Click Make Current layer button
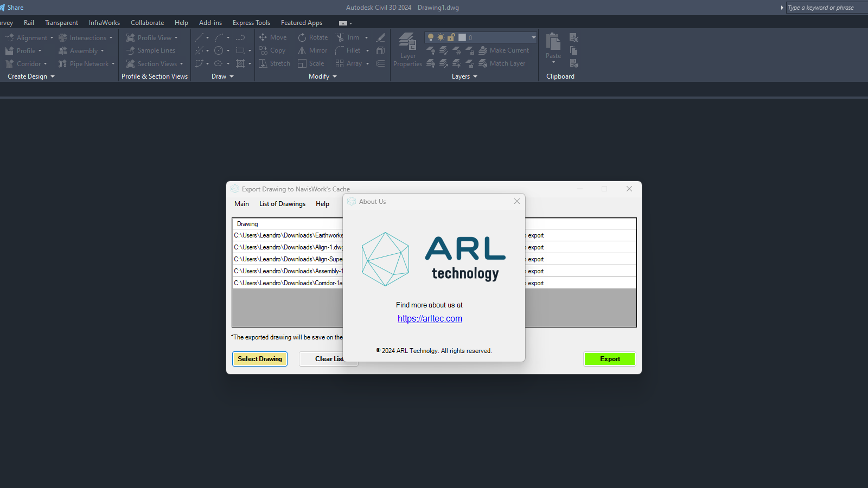Viewport: 868px width, 488px height. click(x=504, y=50)
